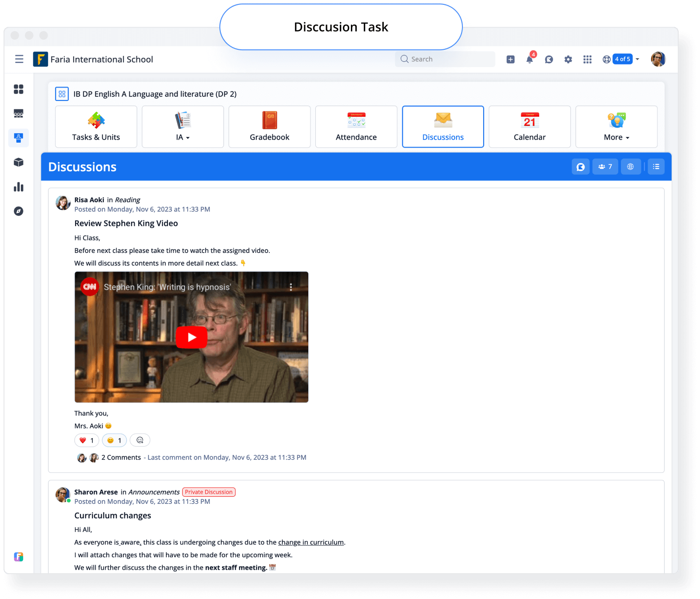Screen dimensions: 700x599
Task: Click the compass explore icon in sidebar
Action: (x=19, y=211)
